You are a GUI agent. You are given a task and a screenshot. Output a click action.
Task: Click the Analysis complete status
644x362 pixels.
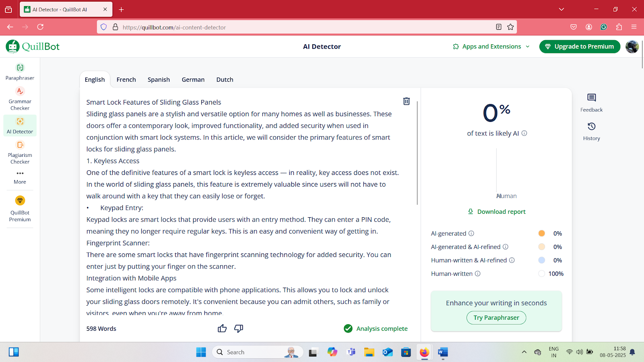(376, 329)
